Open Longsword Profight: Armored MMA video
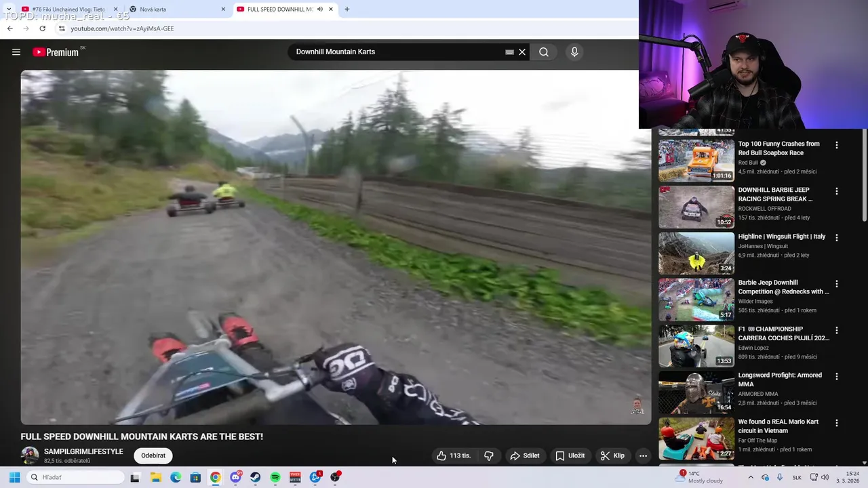The width and height of the screenshot is (868, 488). pos(780,380)
